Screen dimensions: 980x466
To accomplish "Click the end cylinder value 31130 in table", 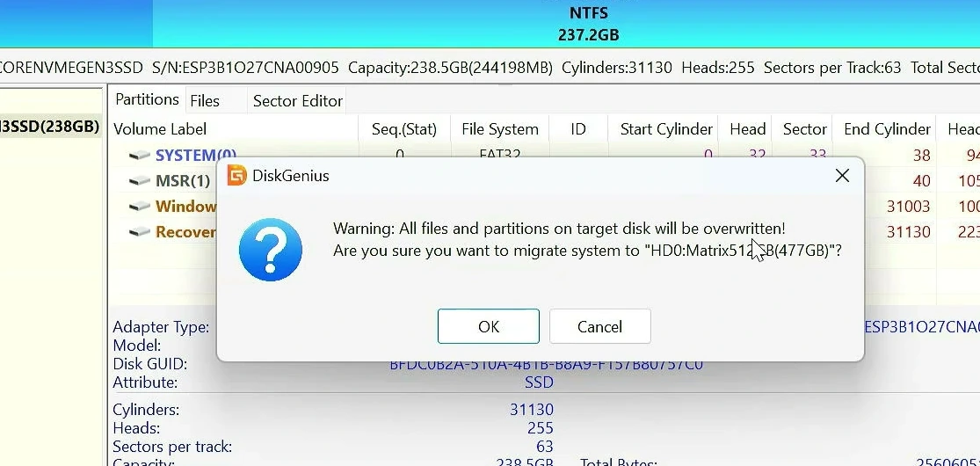I will [x=908, y=232].
